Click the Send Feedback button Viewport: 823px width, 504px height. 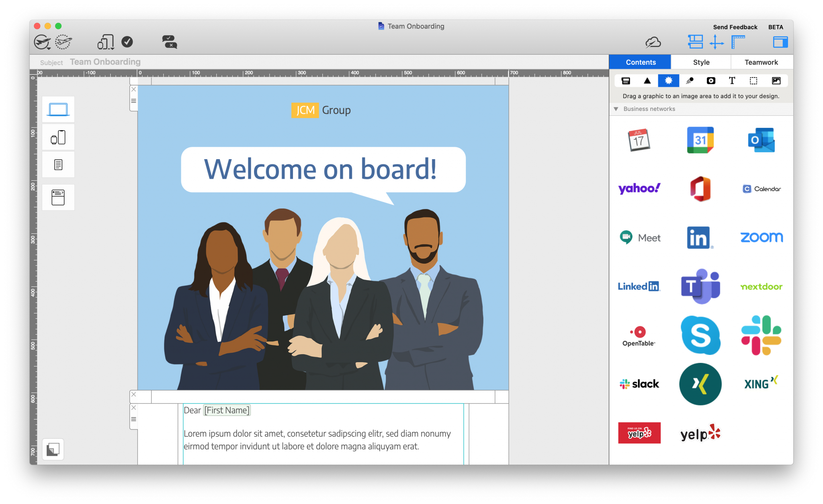(735, 27)
